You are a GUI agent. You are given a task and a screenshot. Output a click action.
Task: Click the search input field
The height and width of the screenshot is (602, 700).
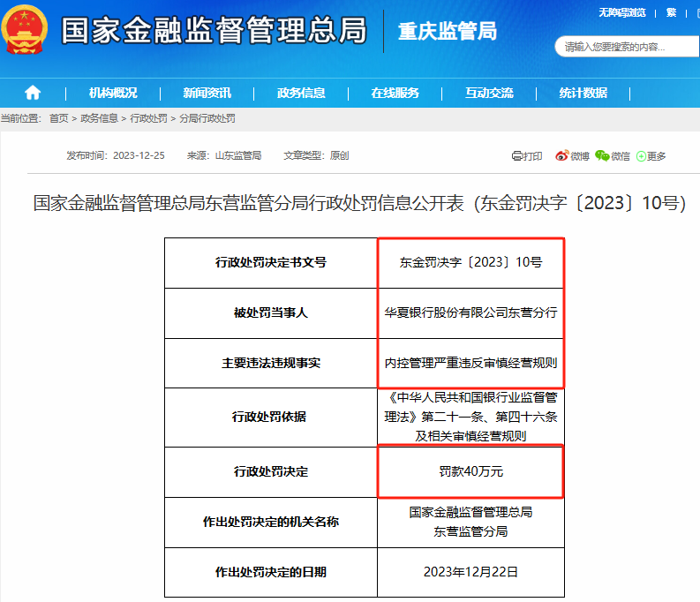628,47
